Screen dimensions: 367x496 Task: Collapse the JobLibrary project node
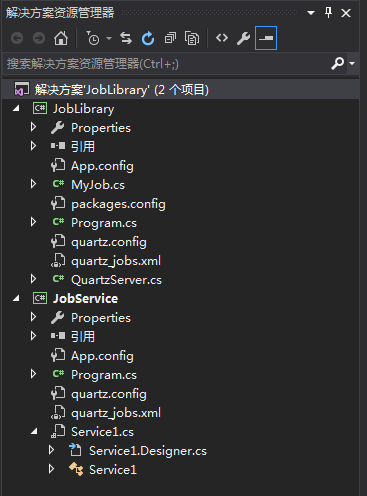tap(16, 108)
